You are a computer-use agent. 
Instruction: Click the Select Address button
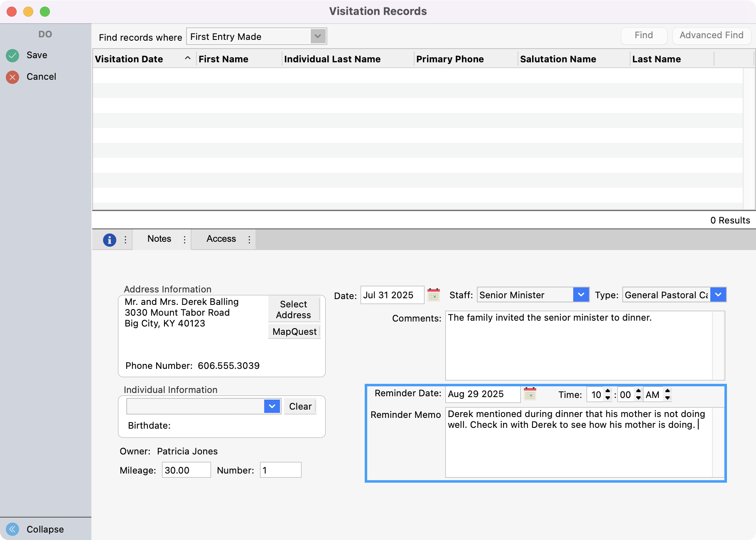294,309
